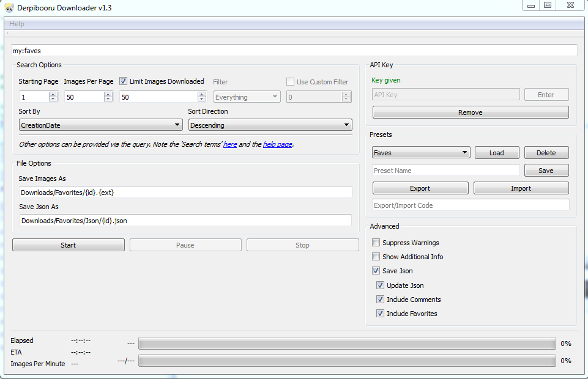
Task: Increase the Starting Page value with up arrow
Action: pyautogui.click(x=53, y=94)
